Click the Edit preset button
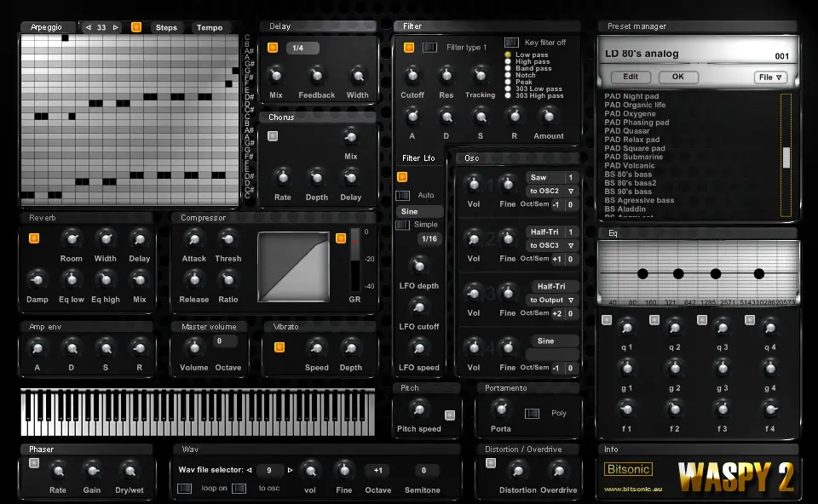Screen dimensions: 818x504 pyautogui.click(x=631, y=77)
